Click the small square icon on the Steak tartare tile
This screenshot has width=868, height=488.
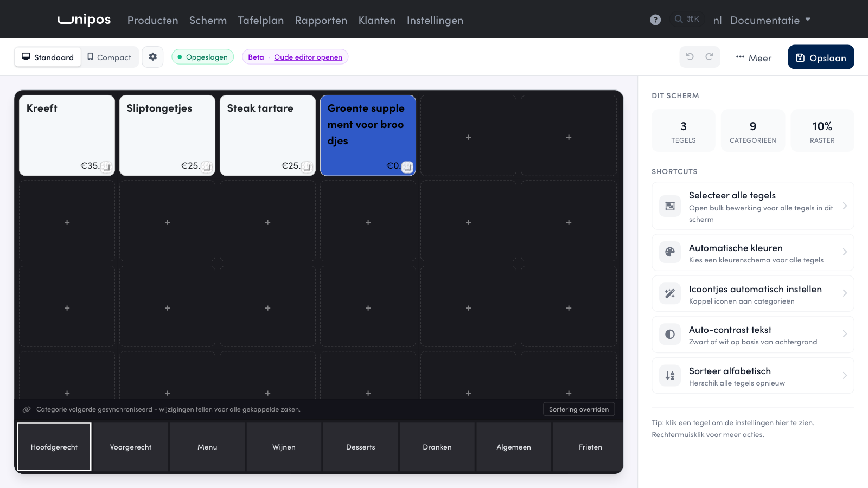(307, 167)
